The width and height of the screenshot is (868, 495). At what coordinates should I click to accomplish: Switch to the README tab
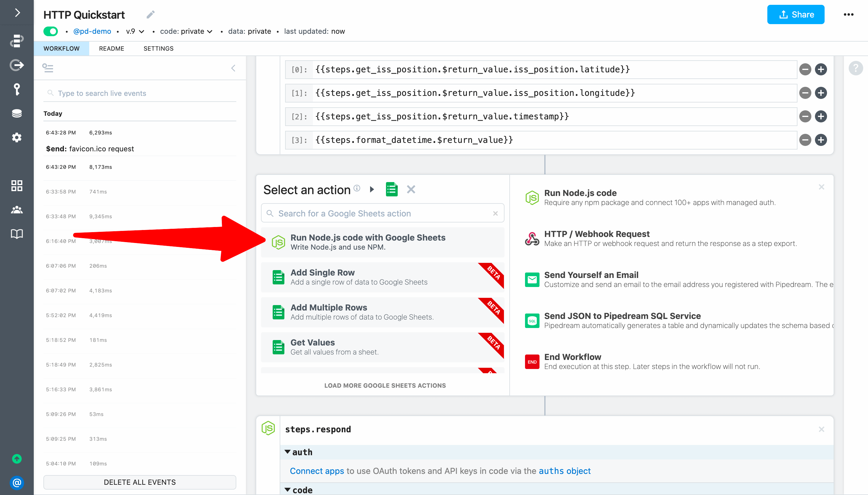[x=112, y=48]
